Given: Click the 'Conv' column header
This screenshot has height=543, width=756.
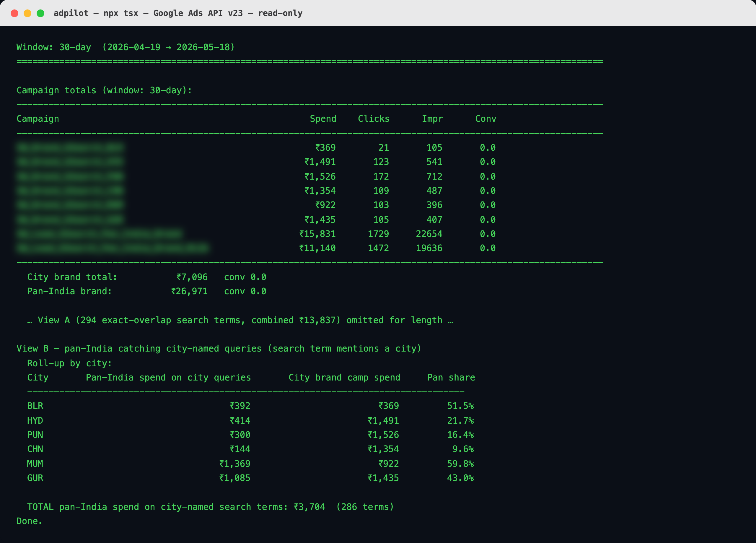Looking at the screenshot, I should click(x=486, y=119).
